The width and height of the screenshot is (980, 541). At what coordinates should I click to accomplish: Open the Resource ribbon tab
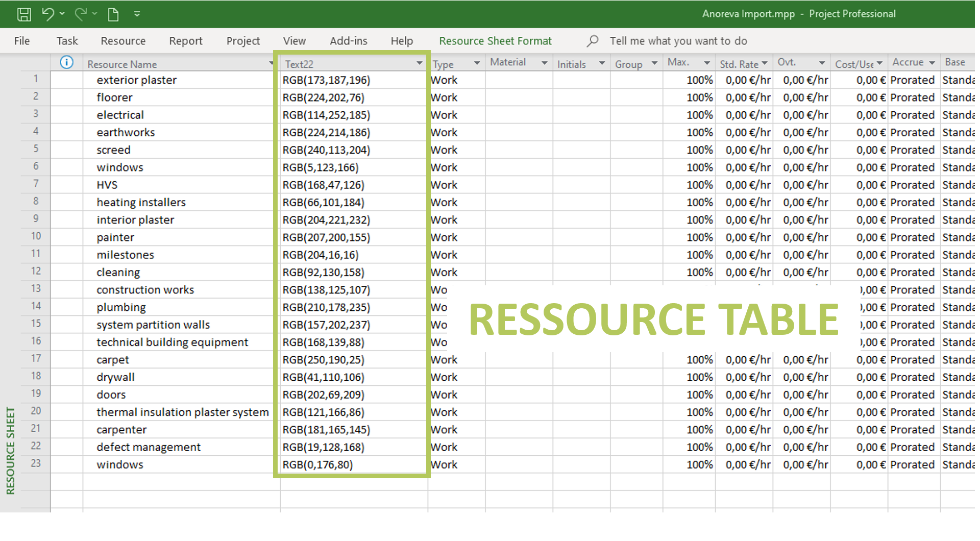(x=123, y=41)
